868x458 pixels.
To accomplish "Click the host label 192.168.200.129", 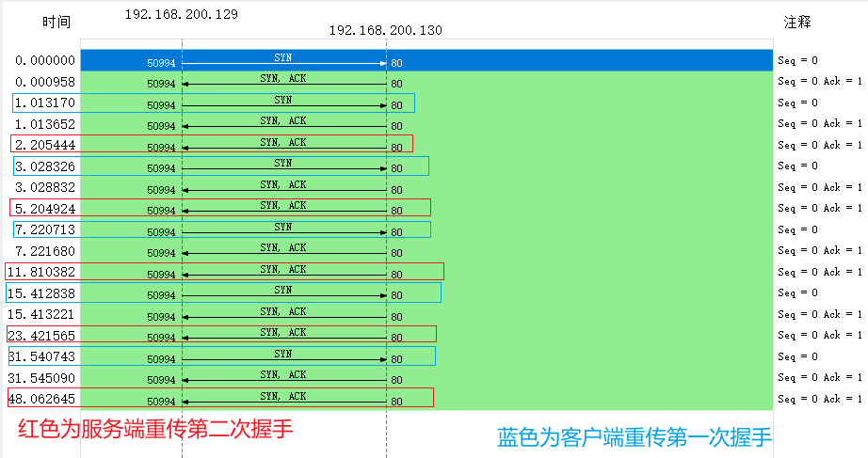I will pyautogui.click(x=182, y=14).
